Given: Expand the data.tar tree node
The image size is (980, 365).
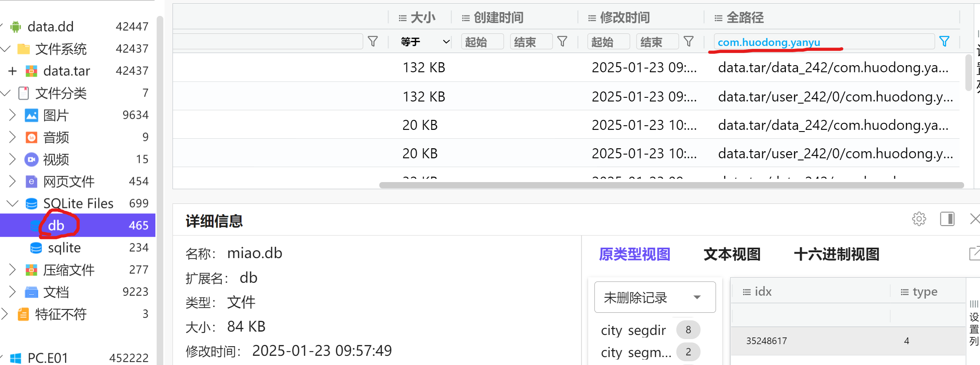Looking at the screenshot, I should coord(13,71).
